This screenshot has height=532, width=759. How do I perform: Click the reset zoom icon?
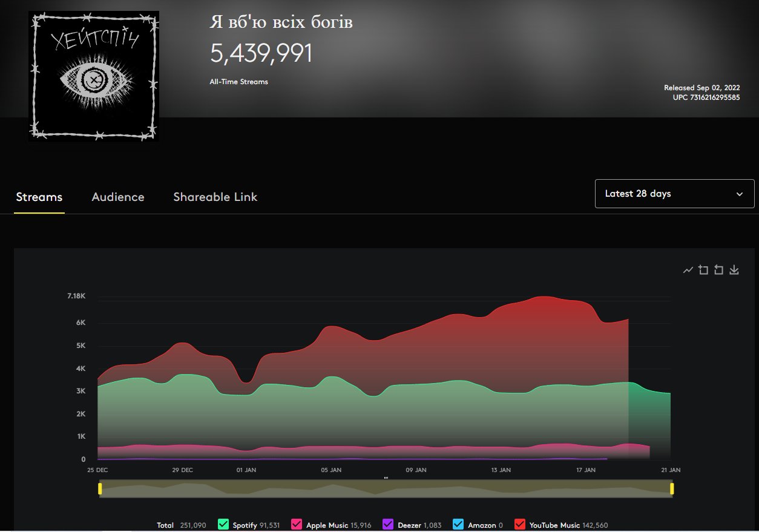718,270
